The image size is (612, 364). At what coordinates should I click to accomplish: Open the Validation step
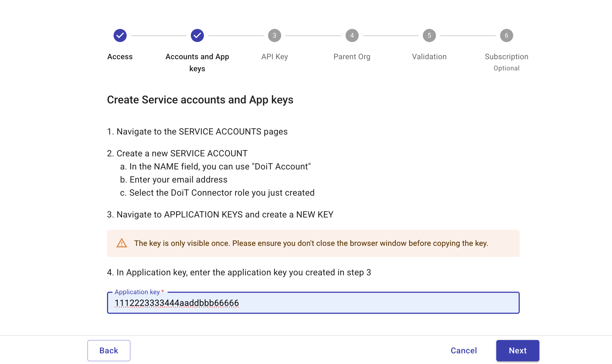point(429,57)
